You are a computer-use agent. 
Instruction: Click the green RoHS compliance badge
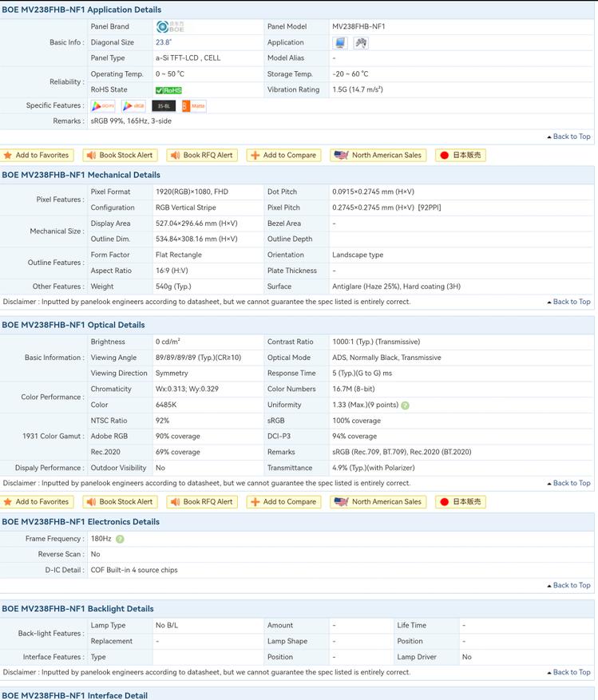point(168,90)
